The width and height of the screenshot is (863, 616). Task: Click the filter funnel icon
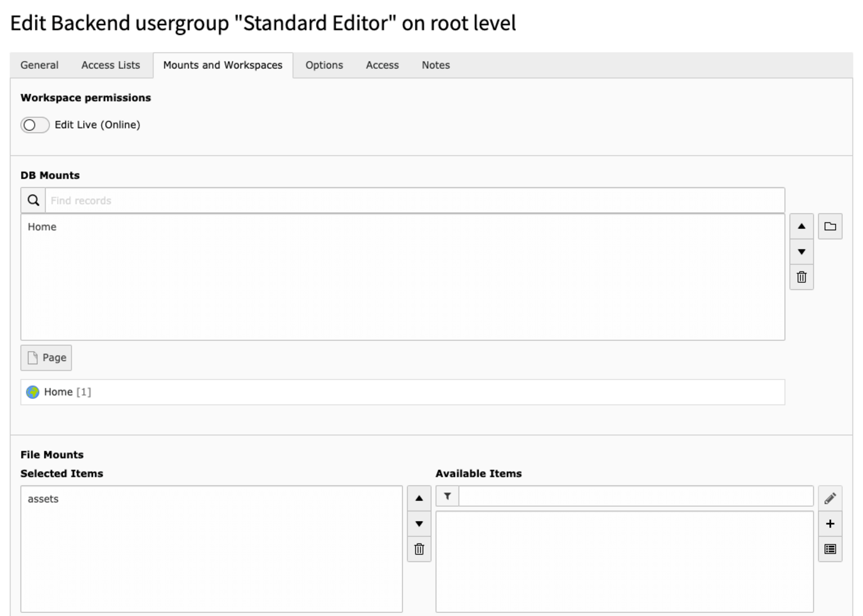coord(447,496)
